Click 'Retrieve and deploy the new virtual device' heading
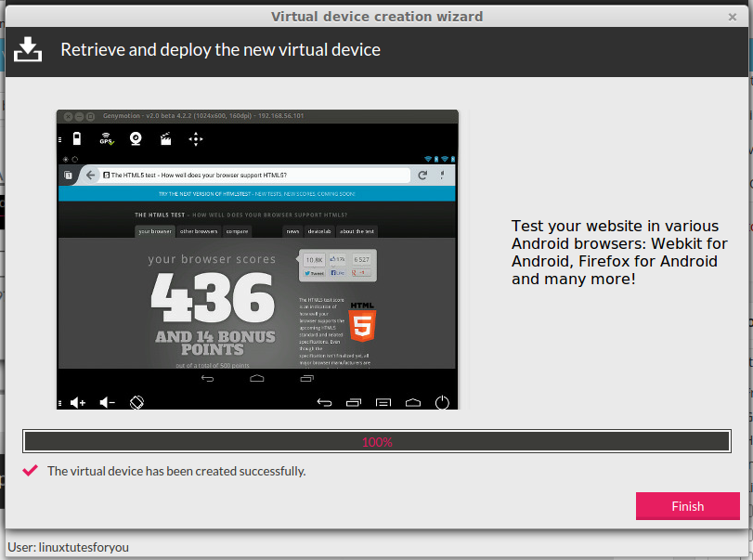This screenshot has width=753, height=560. point(220,50)
